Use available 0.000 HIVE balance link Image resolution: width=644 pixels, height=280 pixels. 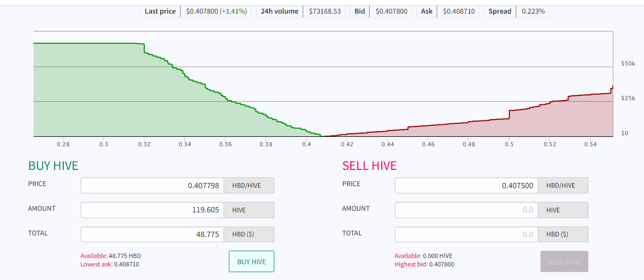click(x=424, y=256)
